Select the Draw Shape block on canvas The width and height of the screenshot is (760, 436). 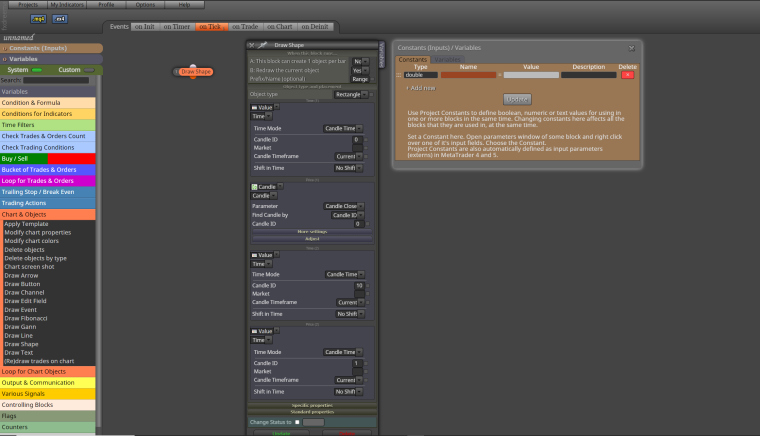(x=195, y=72)
